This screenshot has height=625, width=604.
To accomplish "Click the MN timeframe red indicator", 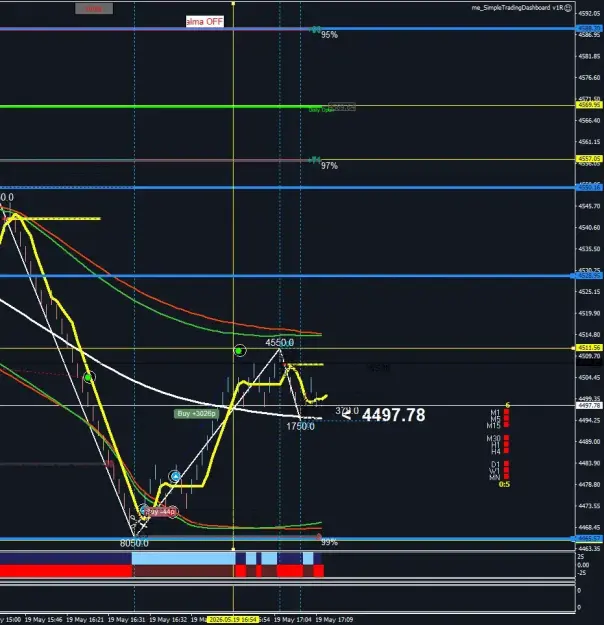I will (x=506, y=477).
